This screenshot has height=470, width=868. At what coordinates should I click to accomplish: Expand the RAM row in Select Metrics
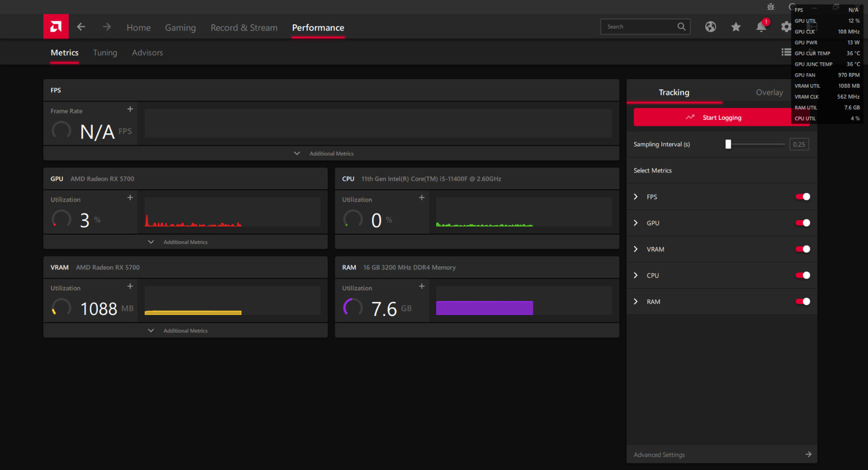pyautogui.click(x=636, y=301)
